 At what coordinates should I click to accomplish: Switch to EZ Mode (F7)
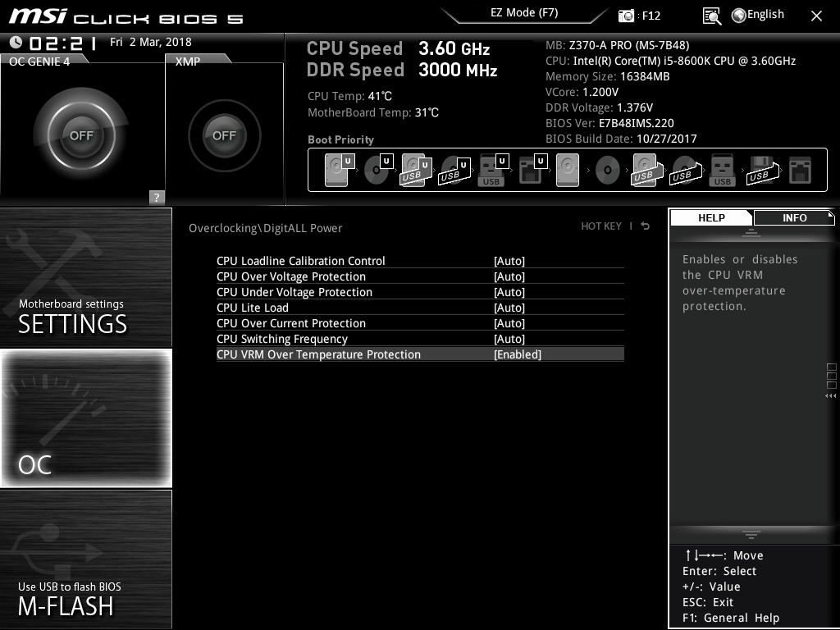(x=524, y=13)
